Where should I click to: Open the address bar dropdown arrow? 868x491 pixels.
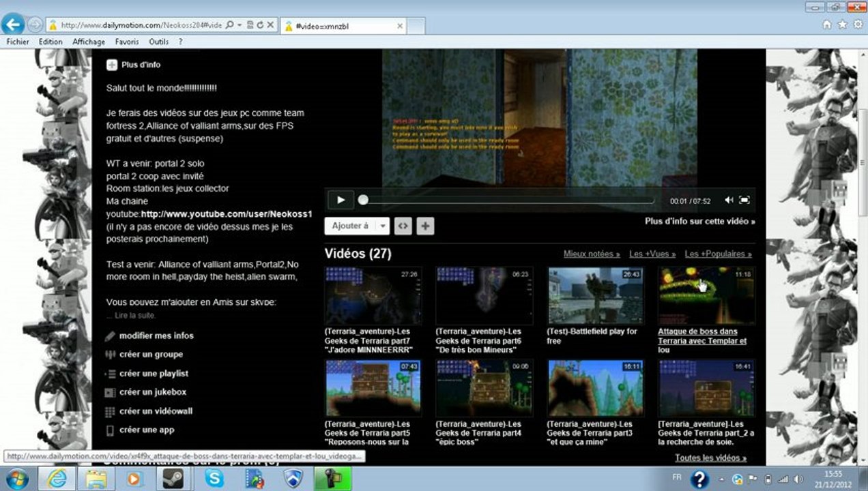point(238,25)
